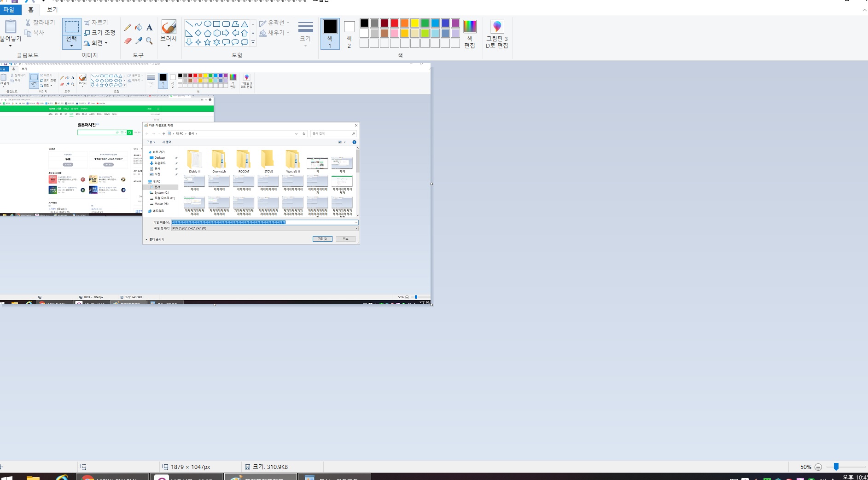Select the Fill with color bucket tool
The height and width of the screenshot is (480, 868).
click(139, 28)
